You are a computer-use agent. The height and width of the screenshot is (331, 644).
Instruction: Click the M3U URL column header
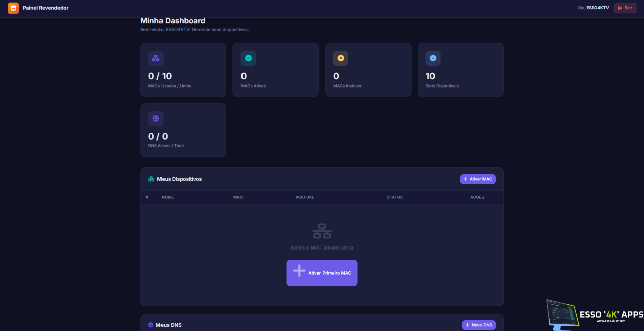point(305,197)
